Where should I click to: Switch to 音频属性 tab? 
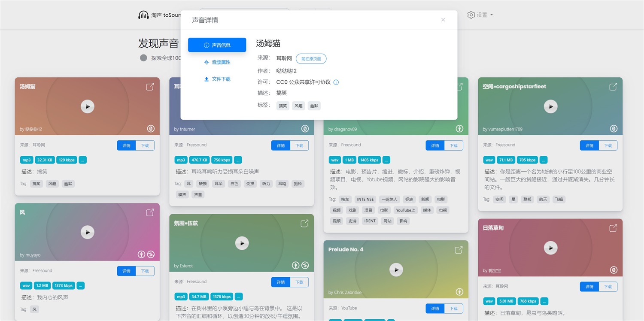coord(217,62)
